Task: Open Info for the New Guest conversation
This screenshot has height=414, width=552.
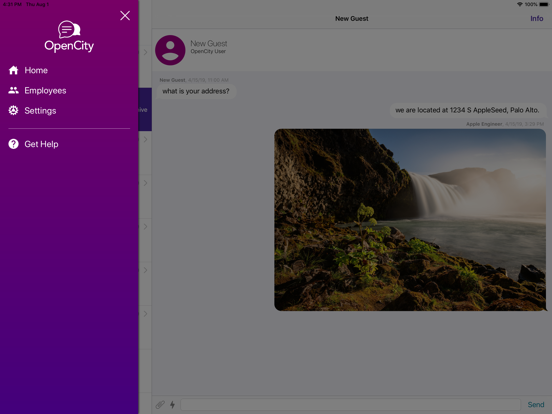Action: pyautogui.click(x=537, y=19)
